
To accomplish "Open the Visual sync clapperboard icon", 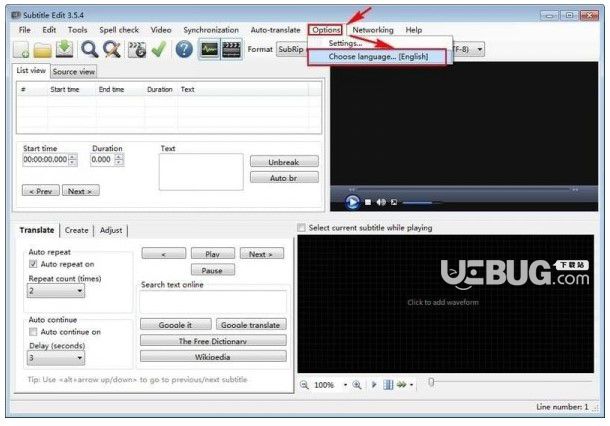I will 137,49.
